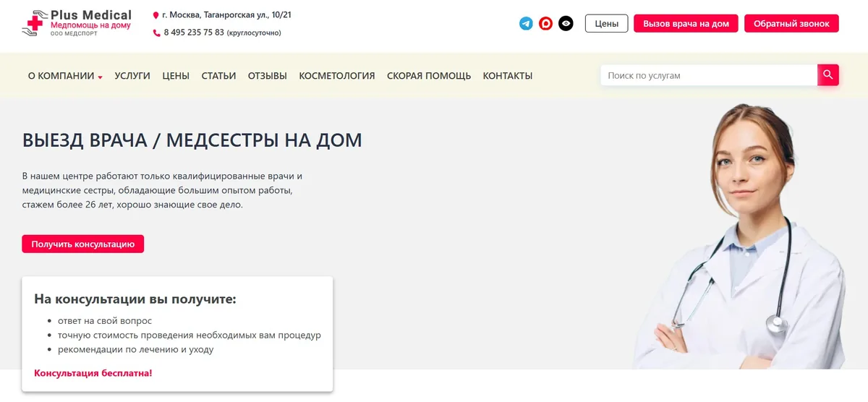Focus the Поиск по услугам search field

709,75
